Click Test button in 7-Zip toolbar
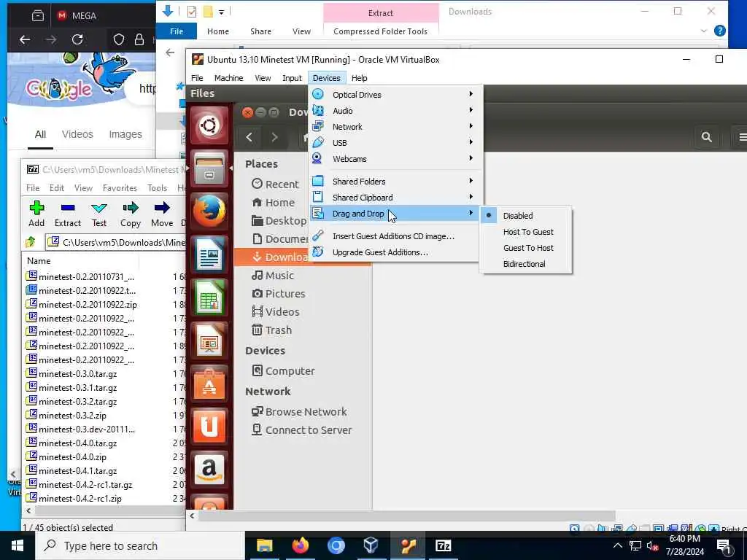Screen dimensions: 747x560 [x=99, y=214]
